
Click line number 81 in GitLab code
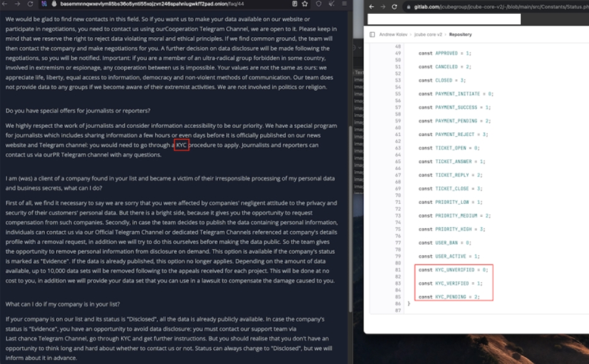[x=397, y=270]
